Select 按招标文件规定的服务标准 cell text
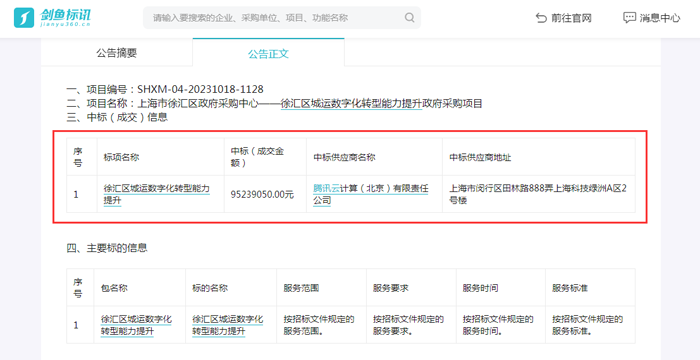 point(588,325)
